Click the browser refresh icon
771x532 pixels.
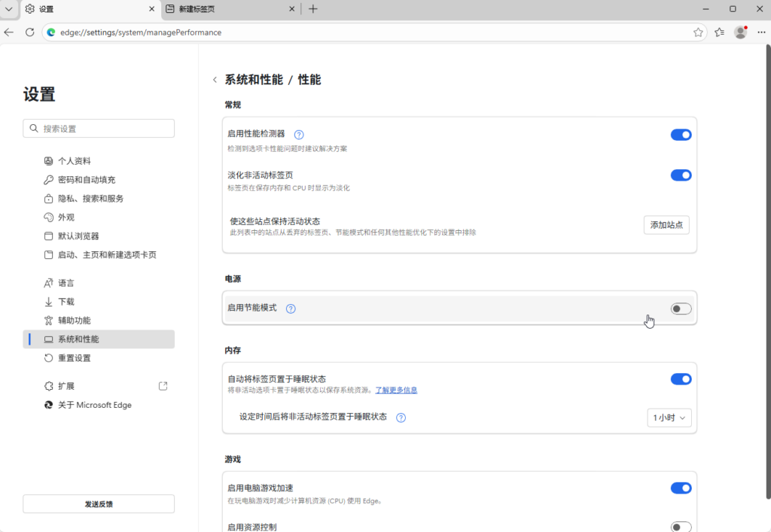pyautogui.click(x=30, y=32)
